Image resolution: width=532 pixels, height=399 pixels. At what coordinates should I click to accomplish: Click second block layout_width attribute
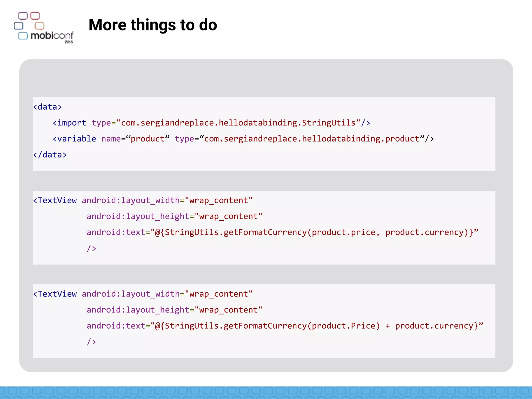click(167, 294)
